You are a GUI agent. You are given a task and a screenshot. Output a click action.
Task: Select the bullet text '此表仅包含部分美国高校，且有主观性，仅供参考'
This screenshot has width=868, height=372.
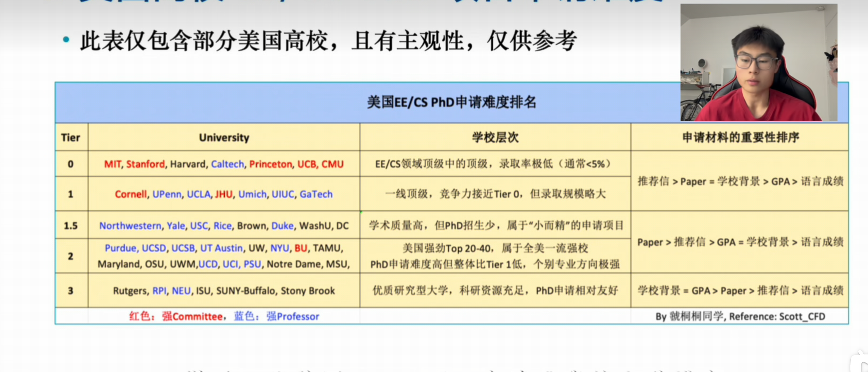pyautogui.click(x=328, y=41)
